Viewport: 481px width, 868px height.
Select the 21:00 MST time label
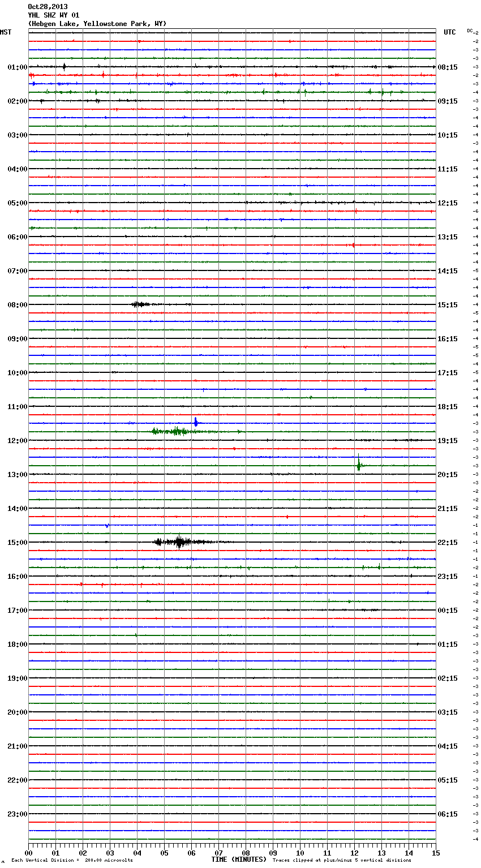click(17, 746)
